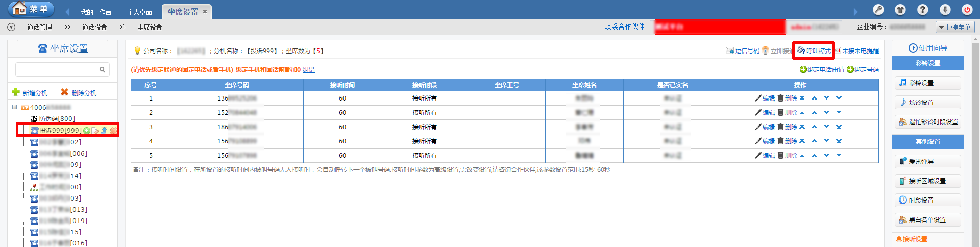
Task: Expand the breadcrumb circle arrow menu
Action: click(11, 27)
